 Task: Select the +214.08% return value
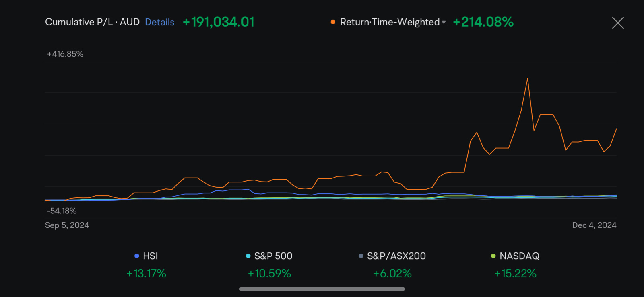click(x=483, y=22)
